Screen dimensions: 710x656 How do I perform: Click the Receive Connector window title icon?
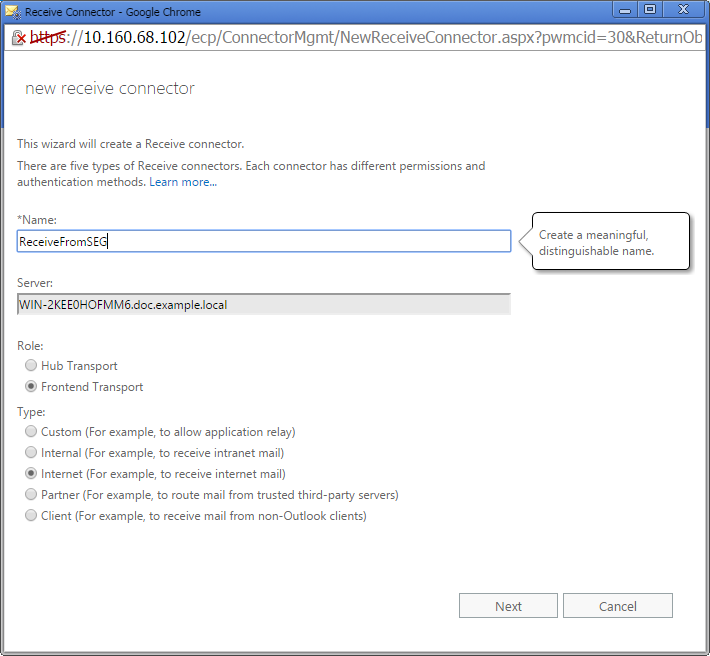(x=13, y=12)
